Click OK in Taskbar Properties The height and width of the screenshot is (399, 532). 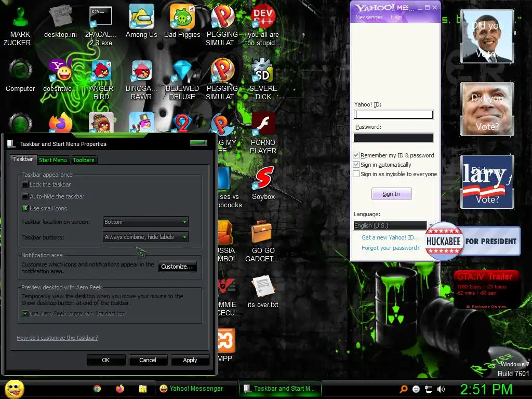106,360
